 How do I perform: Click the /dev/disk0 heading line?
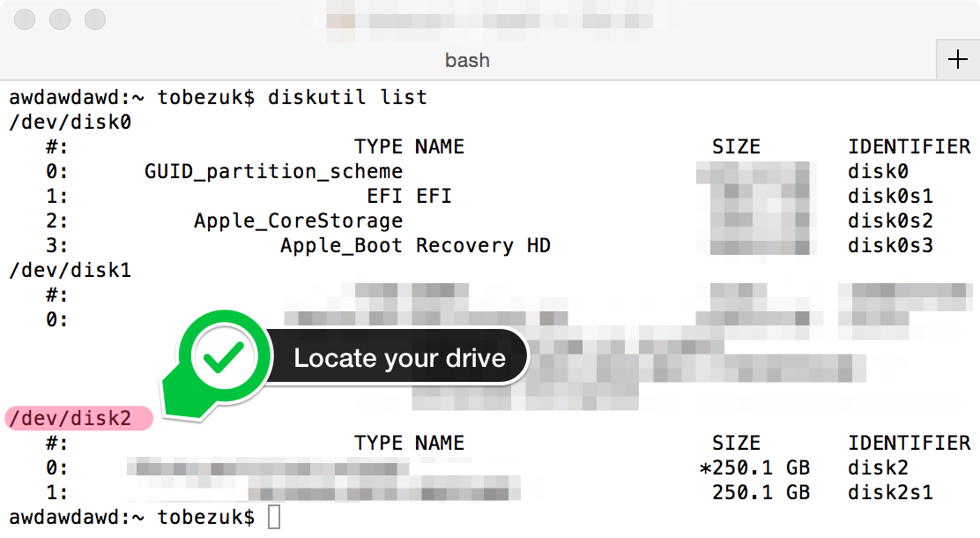[71, 122]
